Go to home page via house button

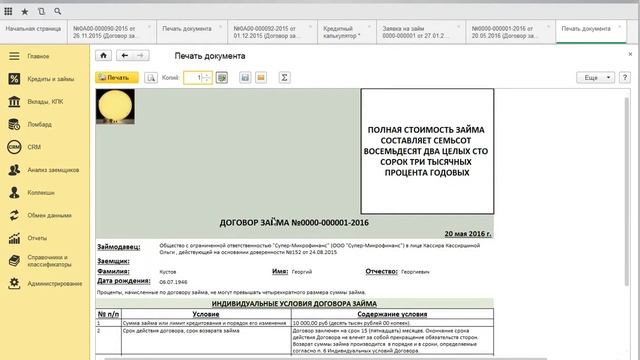103,56
